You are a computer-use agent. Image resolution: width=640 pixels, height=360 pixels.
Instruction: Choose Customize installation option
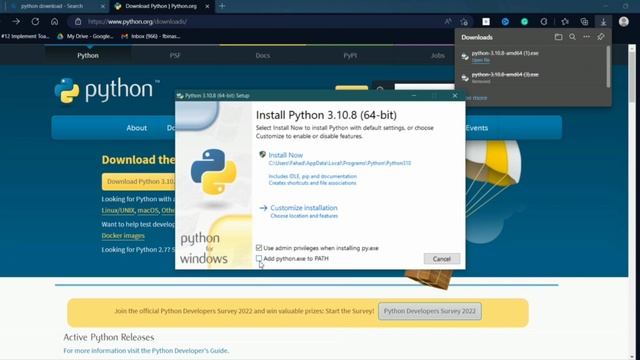point(304,208)
